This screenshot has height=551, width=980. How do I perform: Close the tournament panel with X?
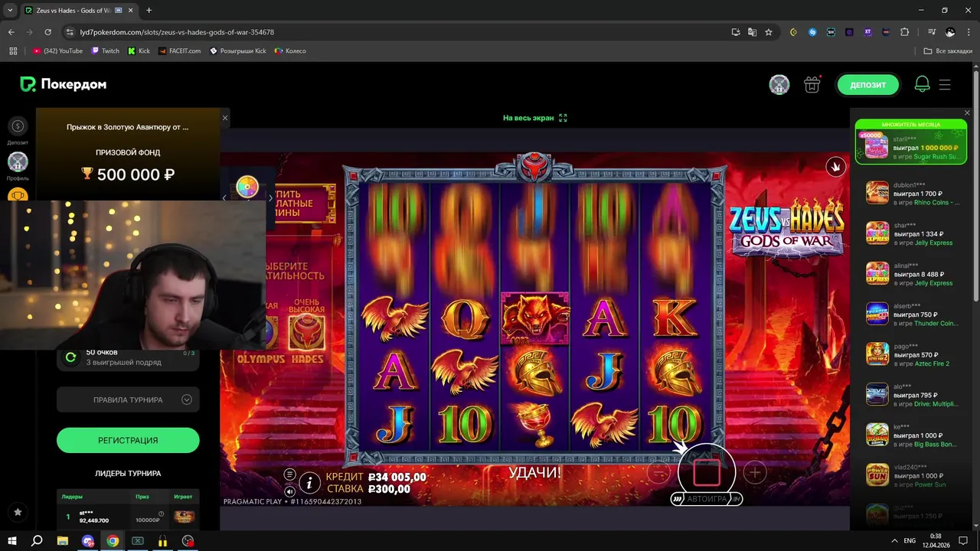pos(225,118)
